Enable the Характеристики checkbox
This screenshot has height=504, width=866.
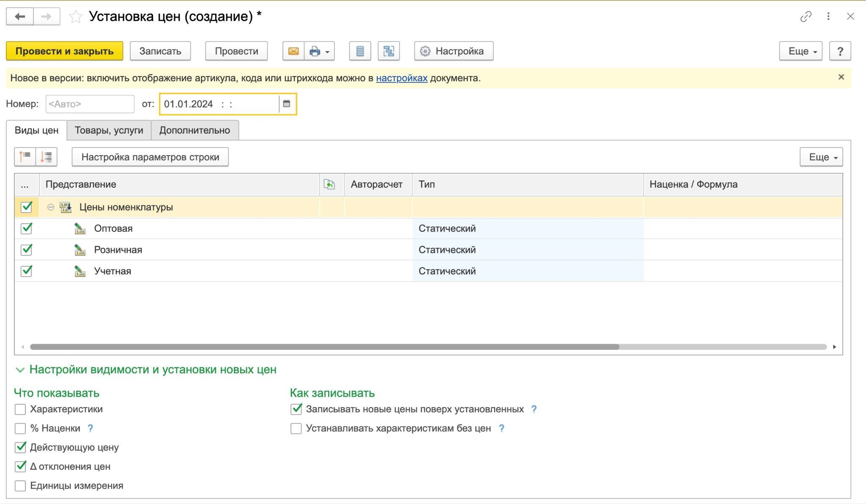tap(20, 409)
